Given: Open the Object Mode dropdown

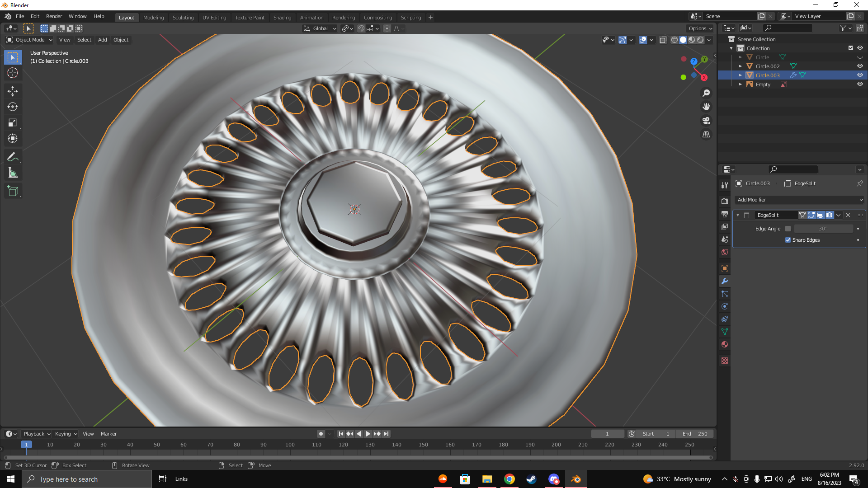Looking at the screenshot, I should coord(30,40).
